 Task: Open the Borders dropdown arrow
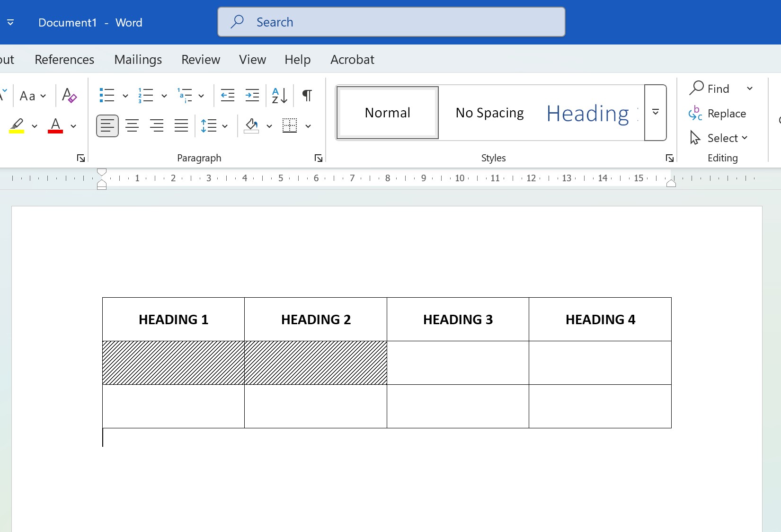tap(308, 126)
